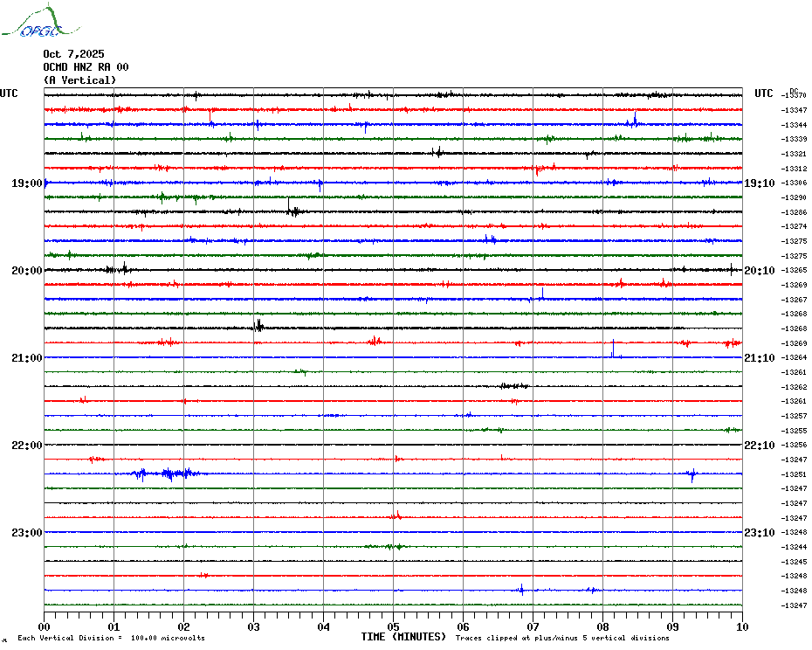
Task: Select the (A Vertical) channel label
Action: (79, 80)
